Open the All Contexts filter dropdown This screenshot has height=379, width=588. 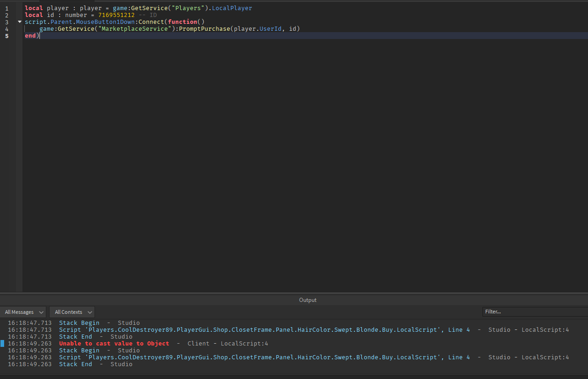point(72,312)
